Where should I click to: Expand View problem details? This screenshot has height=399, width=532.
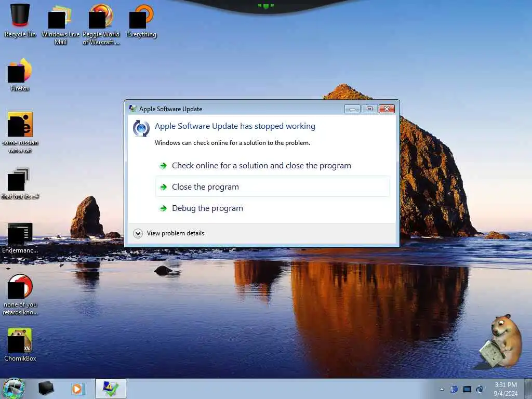point(169,233)
